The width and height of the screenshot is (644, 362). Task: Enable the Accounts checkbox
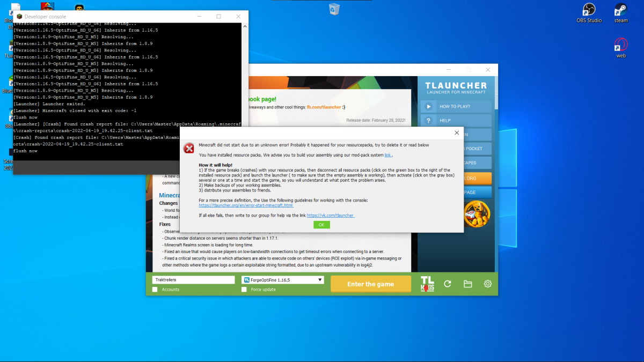tap(155, 290)
